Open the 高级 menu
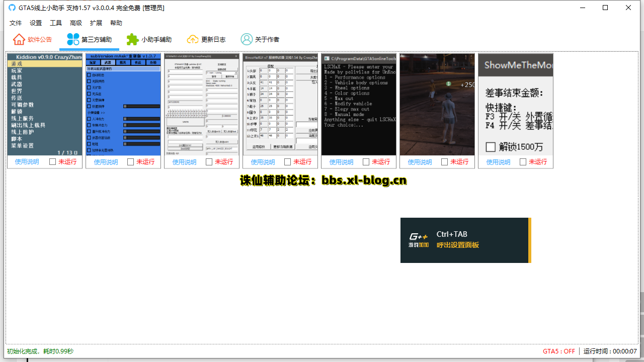Screen dimensions: 644x362 click(x=76, y=23)
